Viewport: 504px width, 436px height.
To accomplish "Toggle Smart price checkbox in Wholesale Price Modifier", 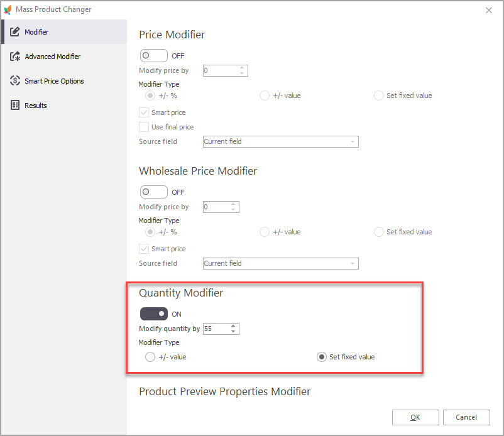I will coord(144,249).
